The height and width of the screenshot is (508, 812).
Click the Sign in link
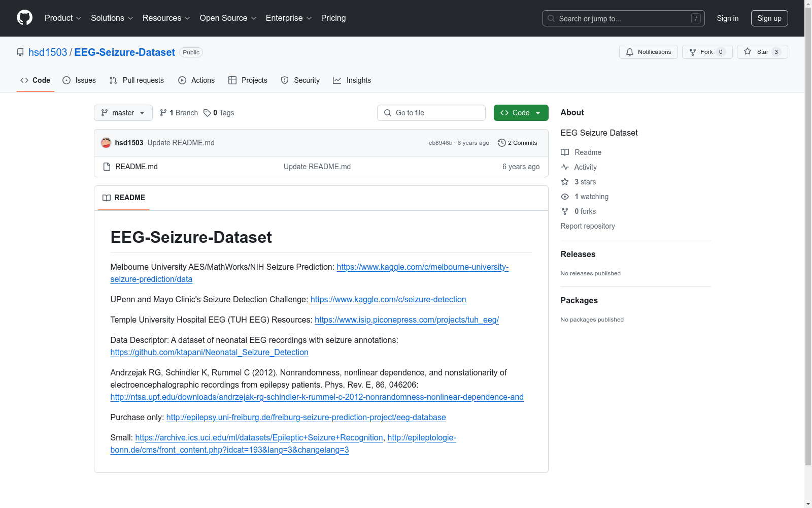(727, 18)
